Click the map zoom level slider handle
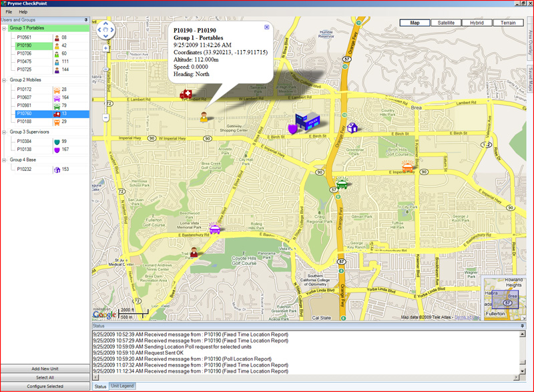This screenshot has width=534, height=392. [x=105, y=69]
